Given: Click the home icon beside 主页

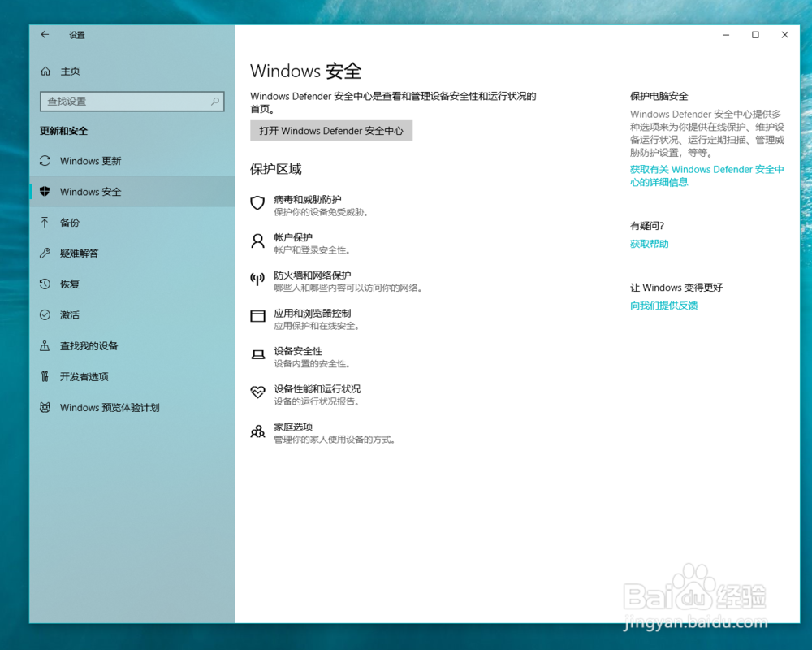Looking at the screenshot, I should tap(45, 71).
